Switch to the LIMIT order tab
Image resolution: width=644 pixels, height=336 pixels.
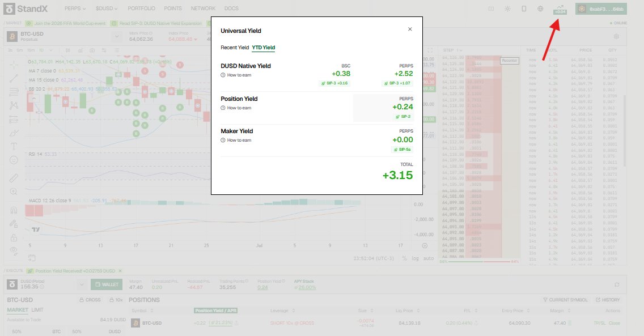(x=37, y=310)
